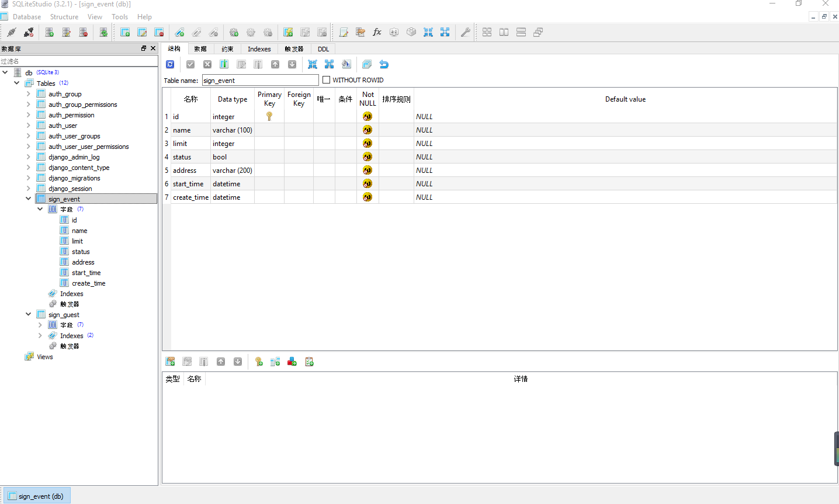Open the SQL functions editor (fx) icon
Image resolution: width=839 pixels, height=504 pixels.
coord(377,32)
